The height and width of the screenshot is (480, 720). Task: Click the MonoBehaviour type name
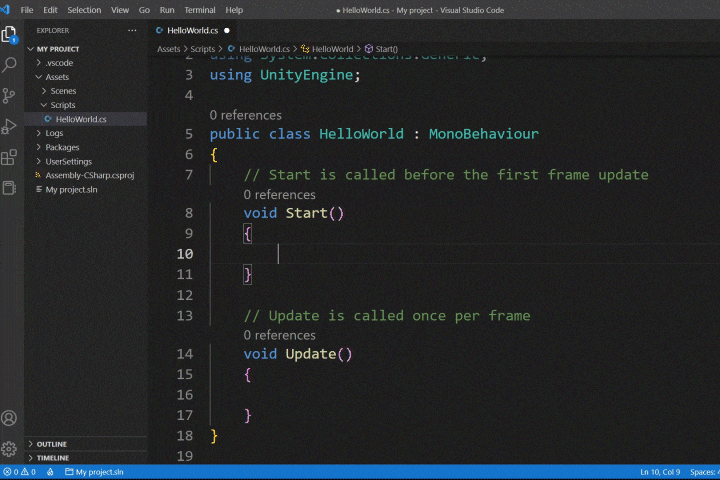click(x=484, y=134)
